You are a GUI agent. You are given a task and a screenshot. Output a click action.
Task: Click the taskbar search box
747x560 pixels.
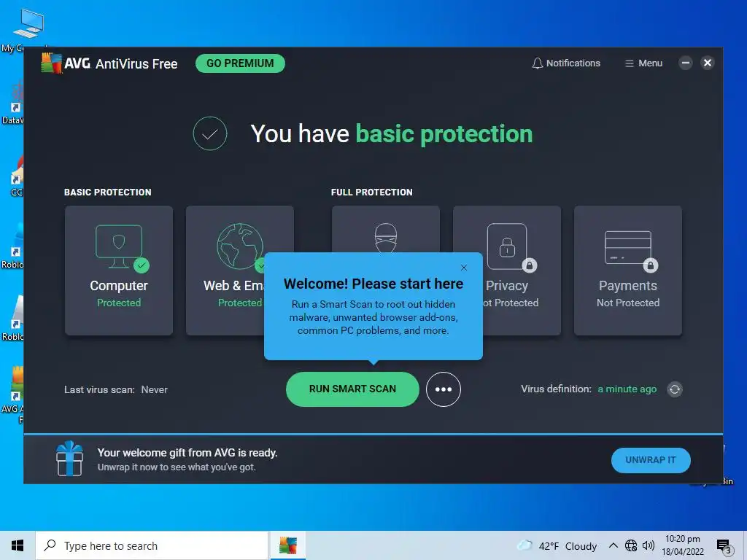[152, 545]
